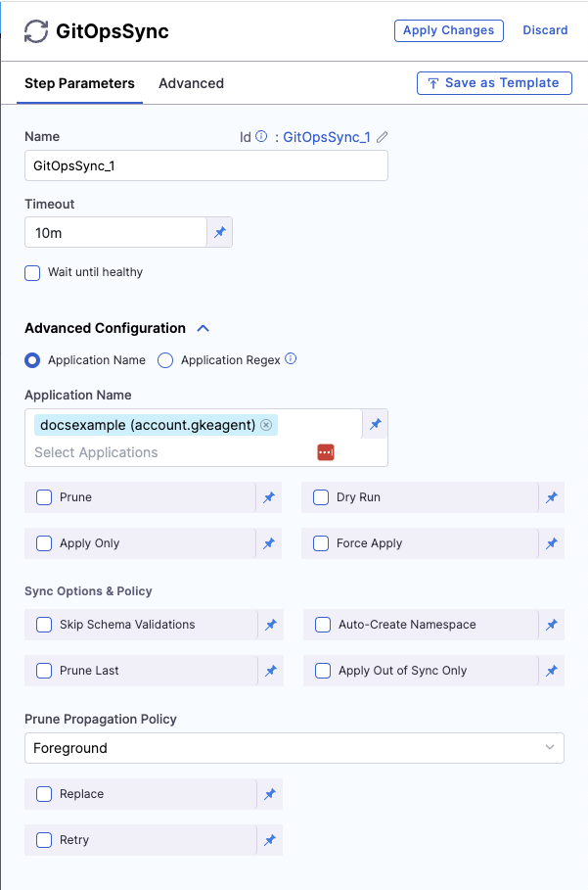This screenshot has width=588, height=890.
Task: Click the pin icon next to Dry Run
Action: [x=552, y=497]
